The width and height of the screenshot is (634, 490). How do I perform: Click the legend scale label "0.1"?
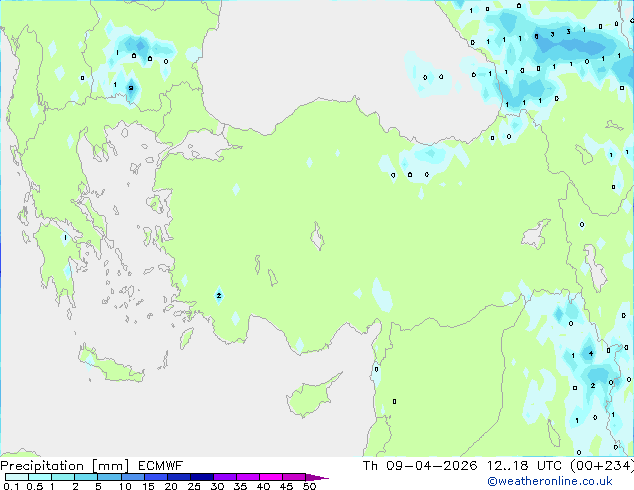pyautogui.click(x=11, y=486)
